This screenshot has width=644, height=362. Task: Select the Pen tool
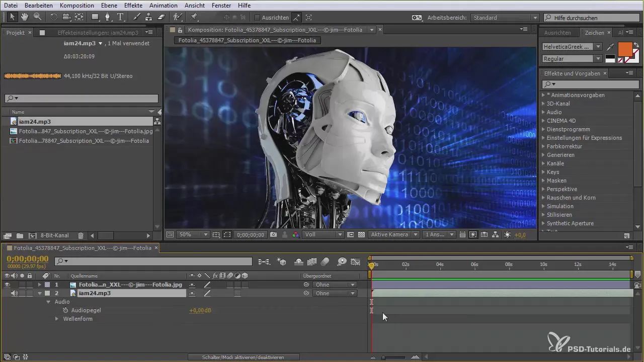point(108,17)
